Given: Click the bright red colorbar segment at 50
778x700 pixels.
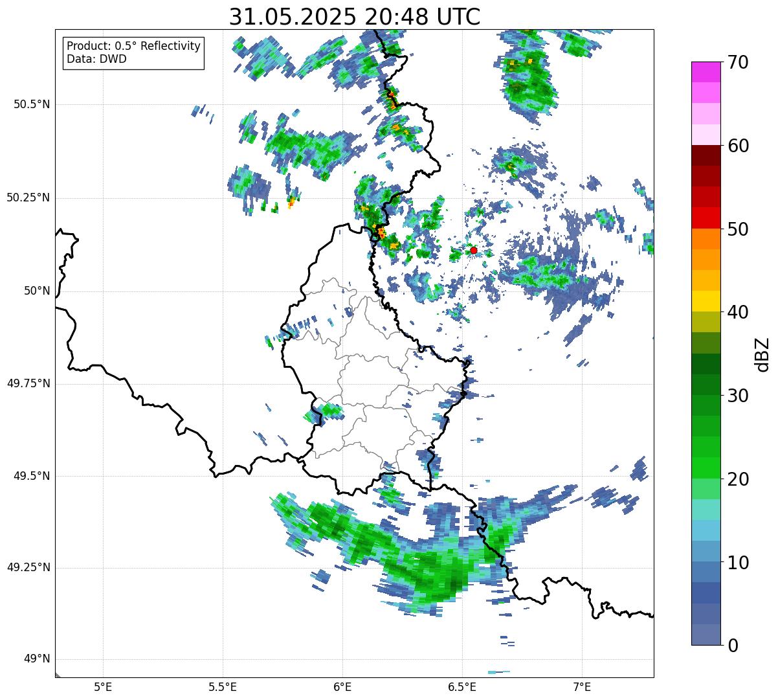Looking at the screenshot, I should point(706,218).
